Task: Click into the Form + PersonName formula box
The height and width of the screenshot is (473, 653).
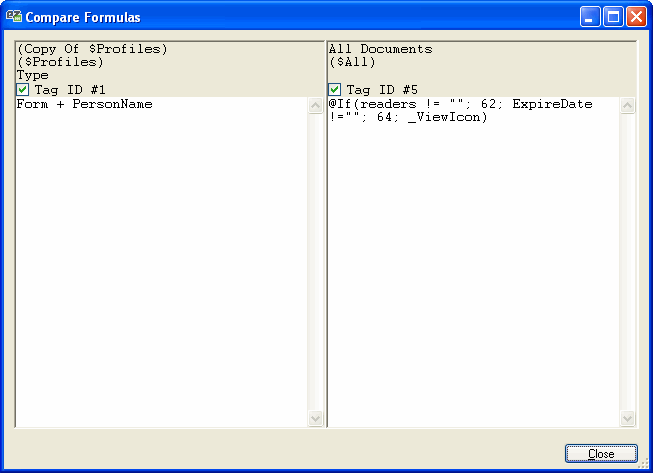Action: pos(160,250)
